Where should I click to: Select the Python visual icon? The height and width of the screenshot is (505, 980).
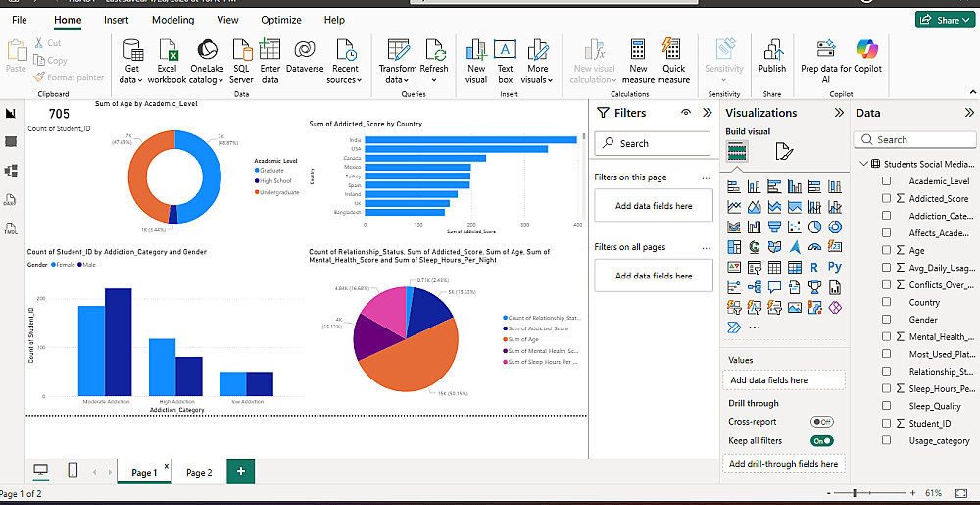click(x=834, y=267)
